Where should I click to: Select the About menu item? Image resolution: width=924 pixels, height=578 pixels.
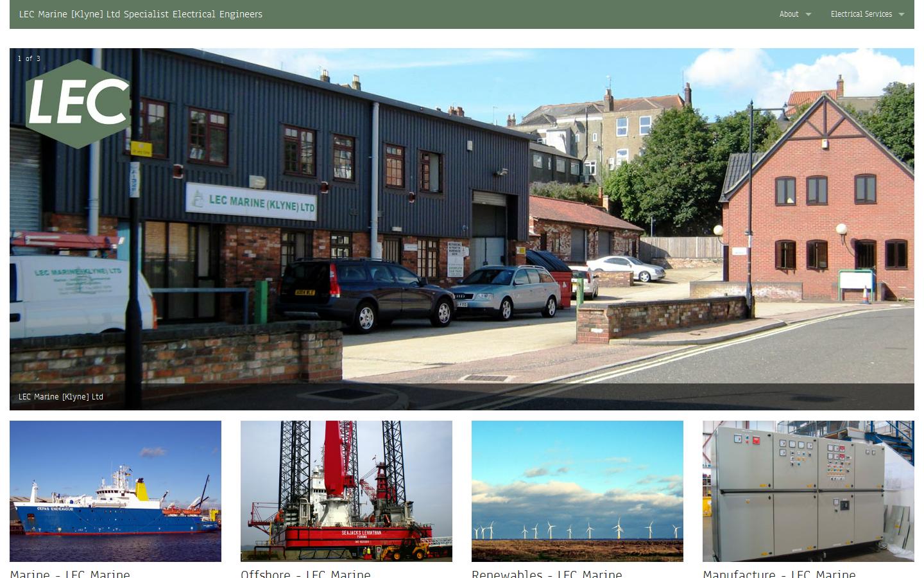789,14
